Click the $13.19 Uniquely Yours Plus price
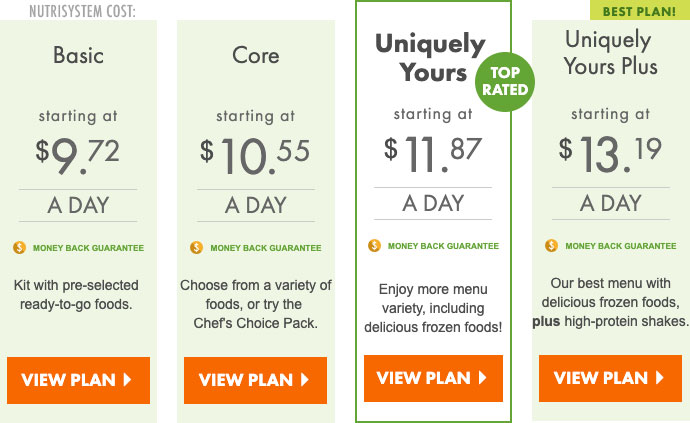Screen dimensions: 690x423 [x=610, y=153]
